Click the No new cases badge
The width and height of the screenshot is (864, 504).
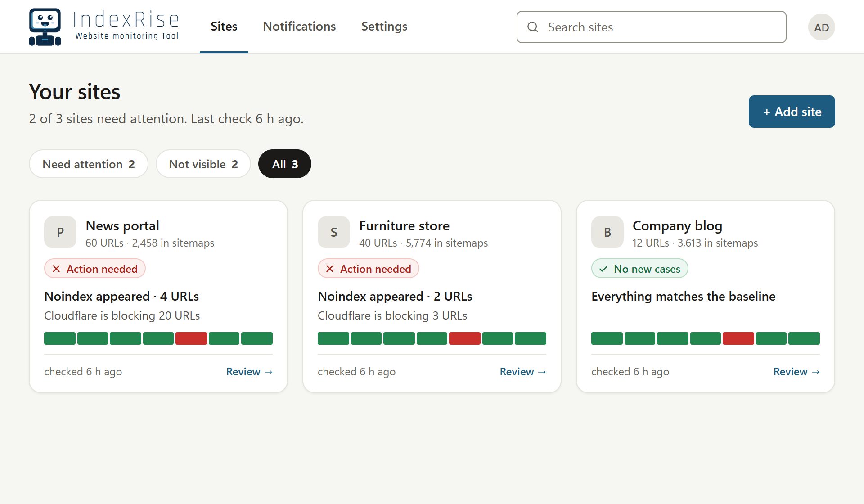point(640,269)
